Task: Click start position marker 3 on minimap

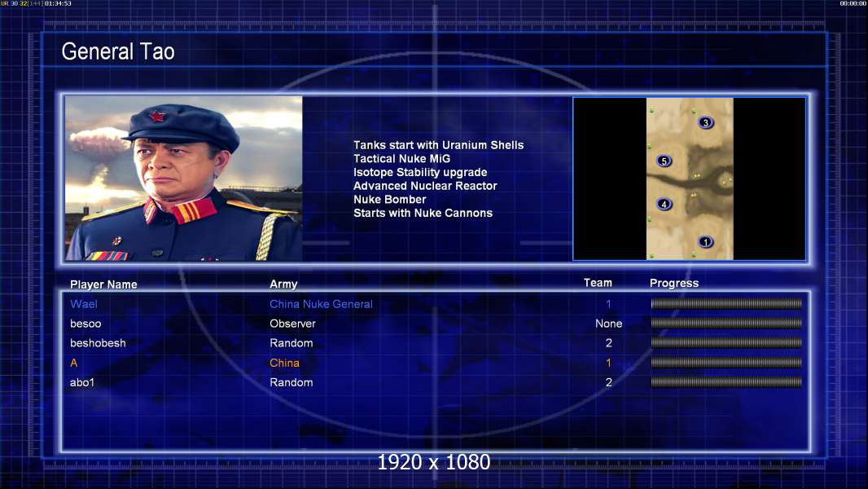Action: point(705,122)
